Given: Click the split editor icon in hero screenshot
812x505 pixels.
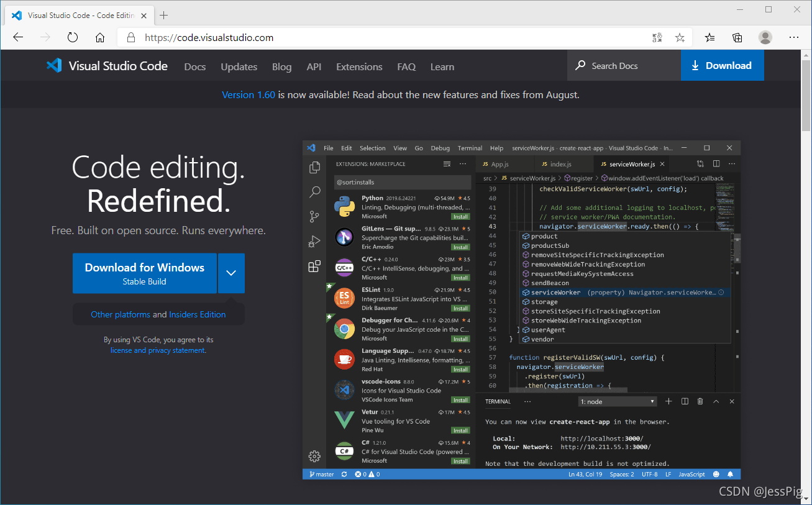Looking at the screenshot, I should [x=716, y=164].
